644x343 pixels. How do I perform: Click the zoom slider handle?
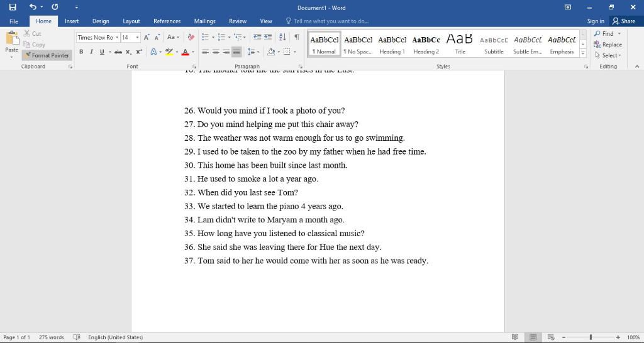[x=591, y=337]
